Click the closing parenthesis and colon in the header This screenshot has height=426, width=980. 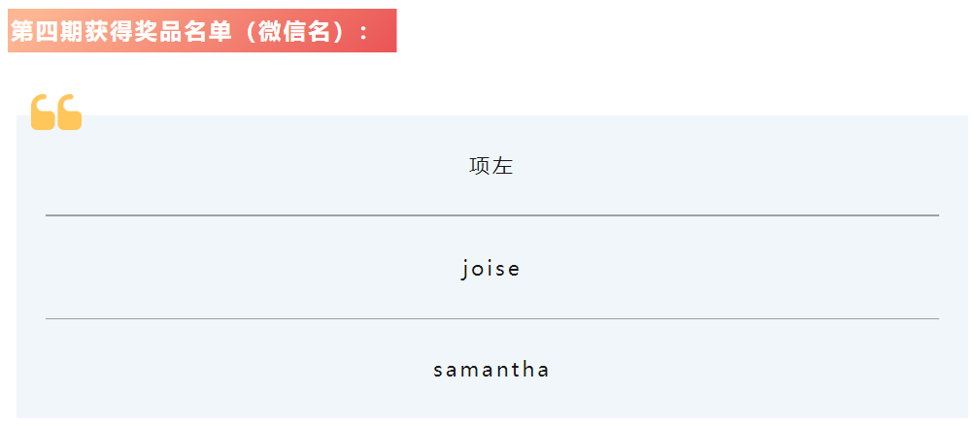350,32
